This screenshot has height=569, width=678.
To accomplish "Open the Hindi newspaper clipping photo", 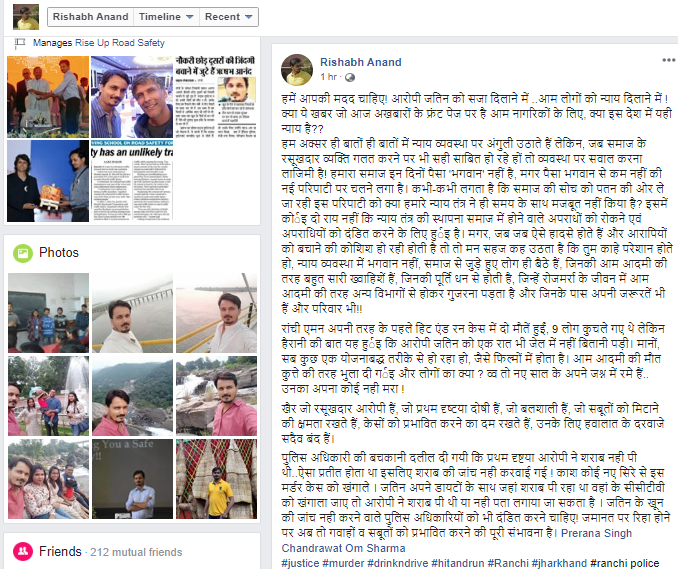I will [215, 97].
